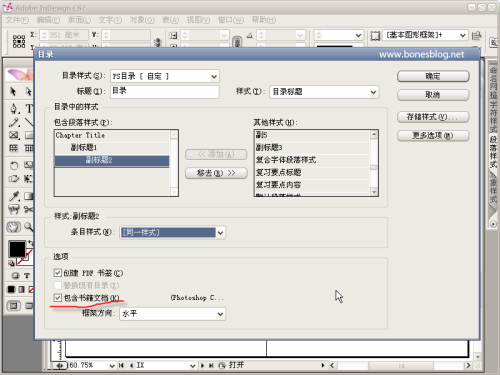
Task: Click the frame fitting icon beside style dropdown
Action: coord(375,35)
